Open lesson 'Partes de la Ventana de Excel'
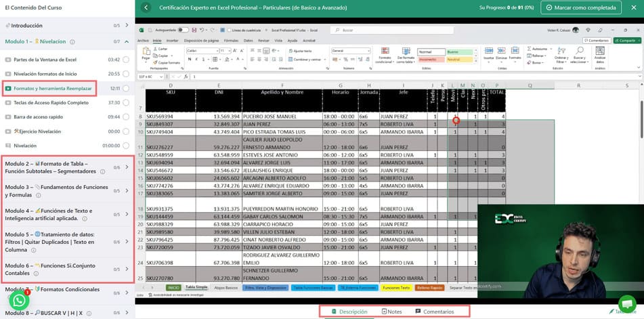 (45, 60)
